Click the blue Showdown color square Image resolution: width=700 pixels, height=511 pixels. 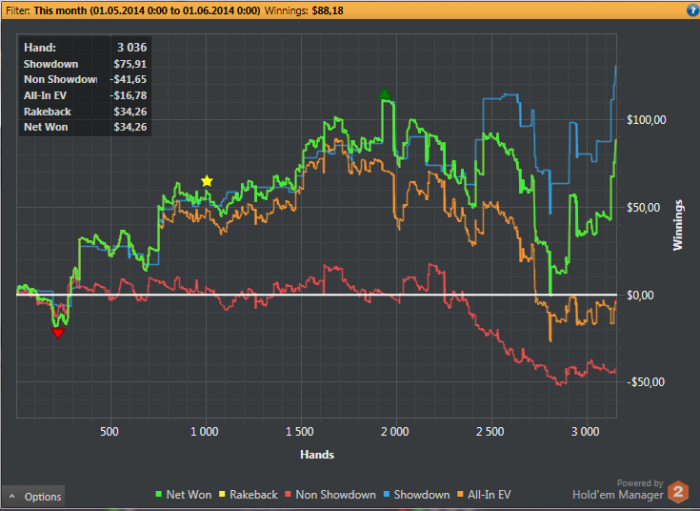387,494
